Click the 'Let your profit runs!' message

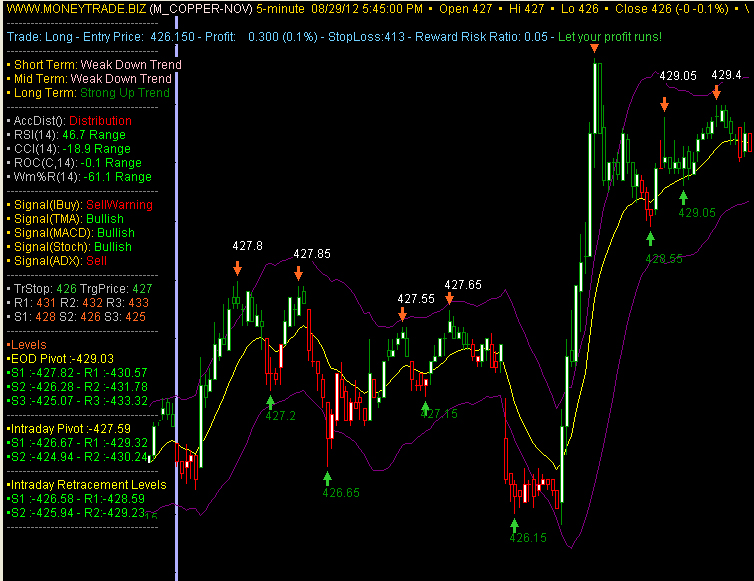point(610,37)
